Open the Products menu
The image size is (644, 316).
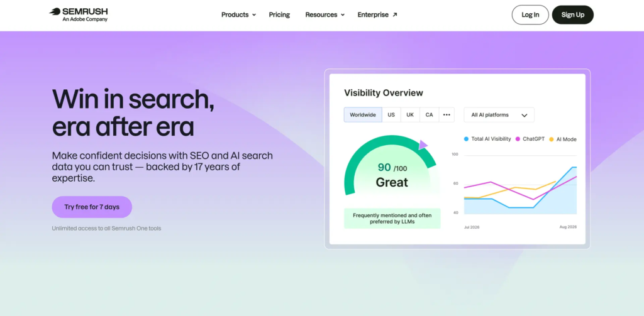[x=238, y=15]
